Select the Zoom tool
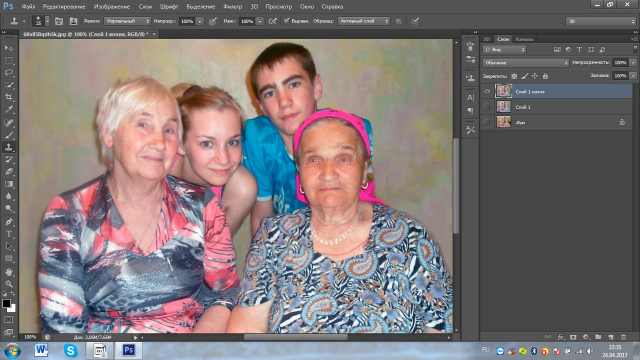 pyautogui.click(x=9, y=284)
